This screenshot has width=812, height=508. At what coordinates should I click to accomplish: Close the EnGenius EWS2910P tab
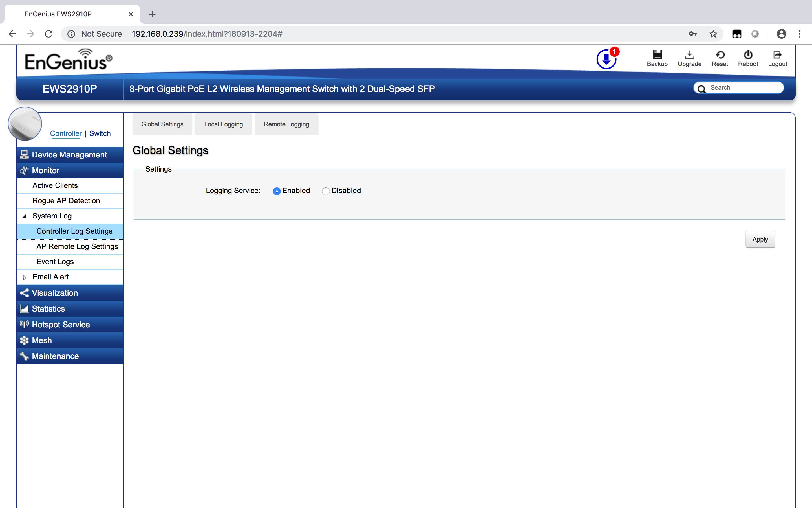pyautogui.click(x=131, y=14)
